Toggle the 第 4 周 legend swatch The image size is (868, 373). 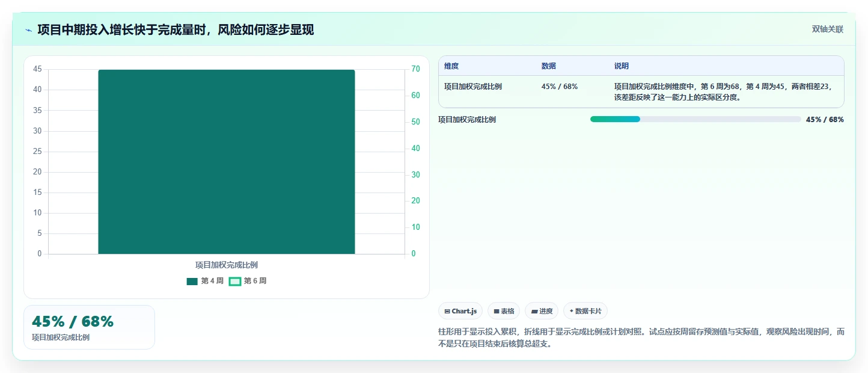[x=192, y=281]
